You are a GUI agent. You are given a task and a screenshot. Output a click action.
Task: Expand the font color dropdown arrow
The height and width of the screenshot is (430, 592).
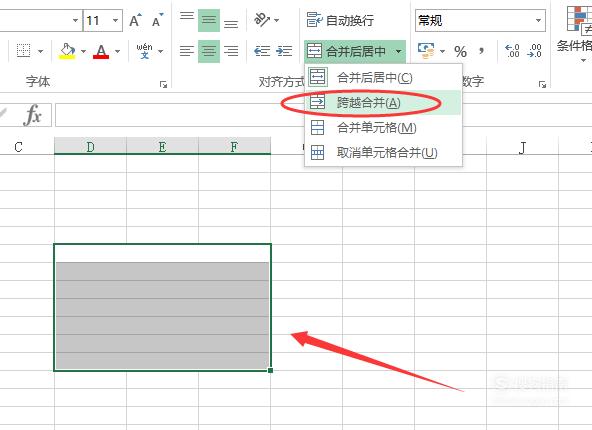(117, 51)
